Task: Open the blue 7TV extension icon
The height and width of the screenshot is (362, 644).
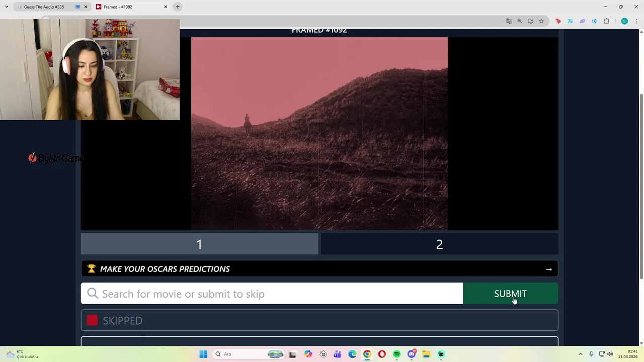Action: (570, 21)
